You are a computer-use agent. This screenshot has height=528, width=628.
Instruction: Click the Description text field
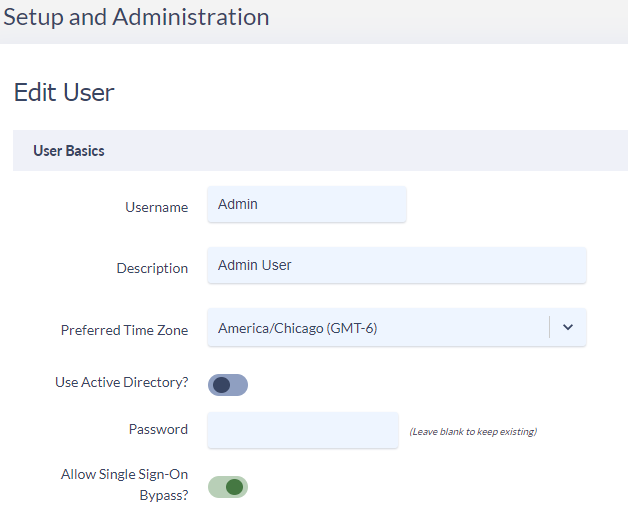[397, 265]
